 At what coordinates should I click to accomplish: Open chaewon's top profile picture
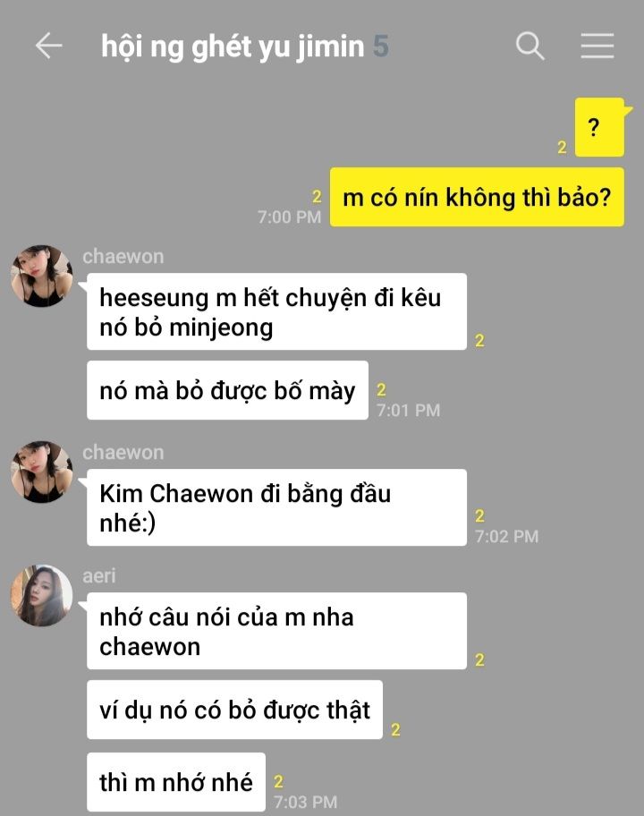(x=42, y=276)
